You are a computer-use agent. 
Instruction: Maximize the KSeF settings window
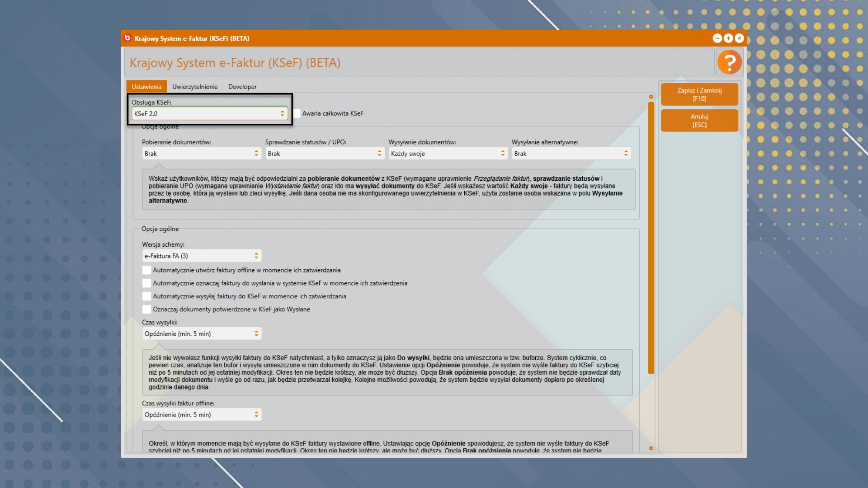[728, 38]
